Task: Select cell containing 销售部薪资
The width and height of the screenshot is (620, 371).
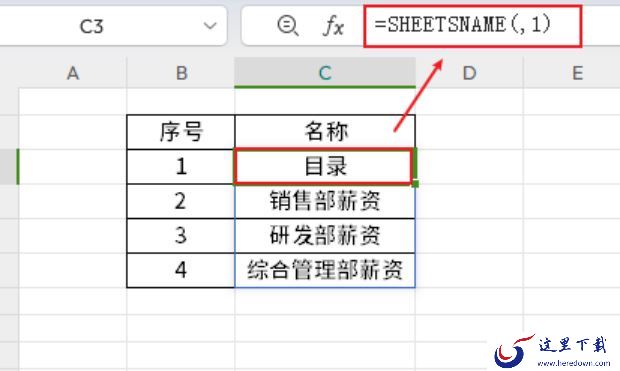Action: point(325,201)
